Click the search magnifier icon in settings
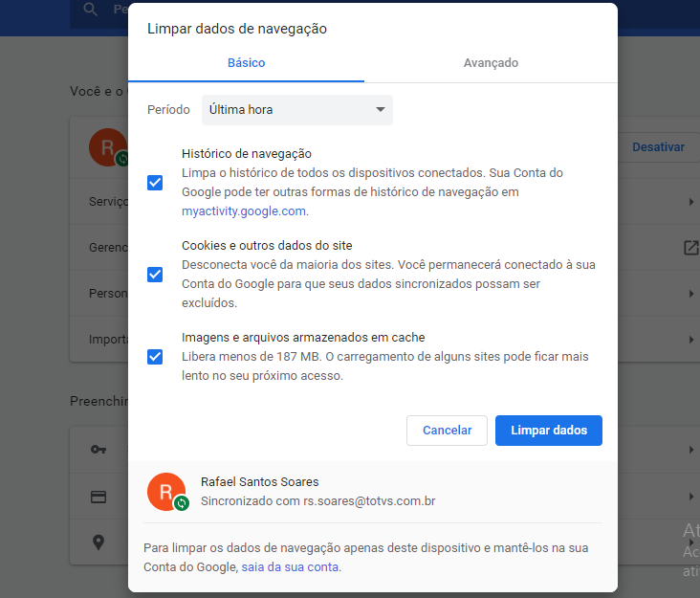The width and height of the screenshot is (700, 598). point(91,9)
